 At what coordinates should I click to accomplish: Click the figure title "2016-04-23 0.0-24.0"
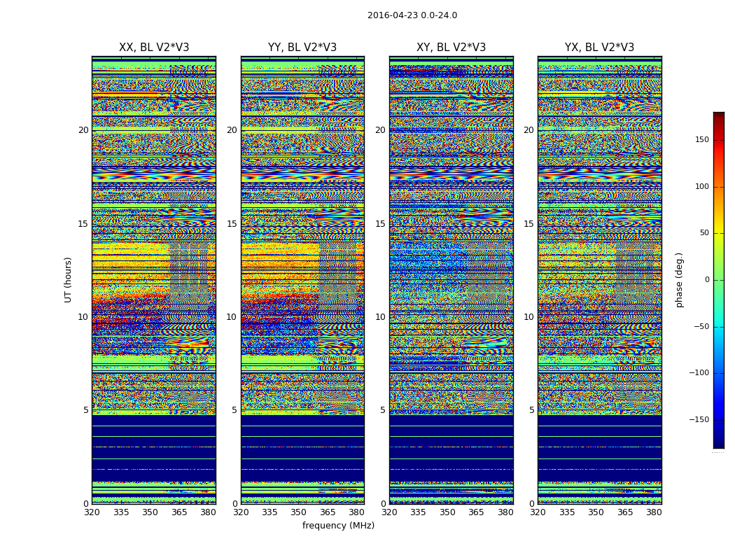pyautogui.click(x=412, y=15)
